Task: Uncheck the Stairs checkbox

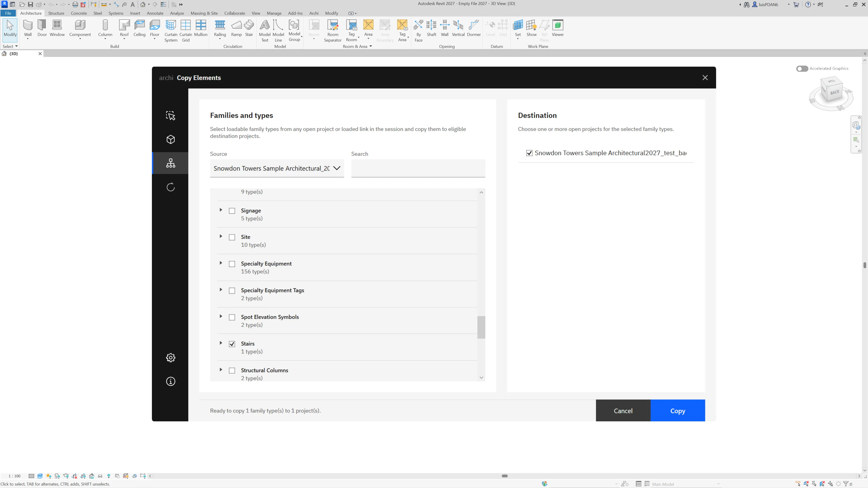Action: tap(232, 344)
